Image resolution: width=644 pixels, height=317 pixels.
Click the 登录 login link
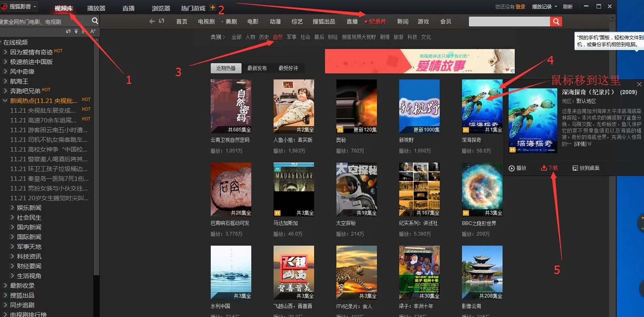(x=520, y=7)
